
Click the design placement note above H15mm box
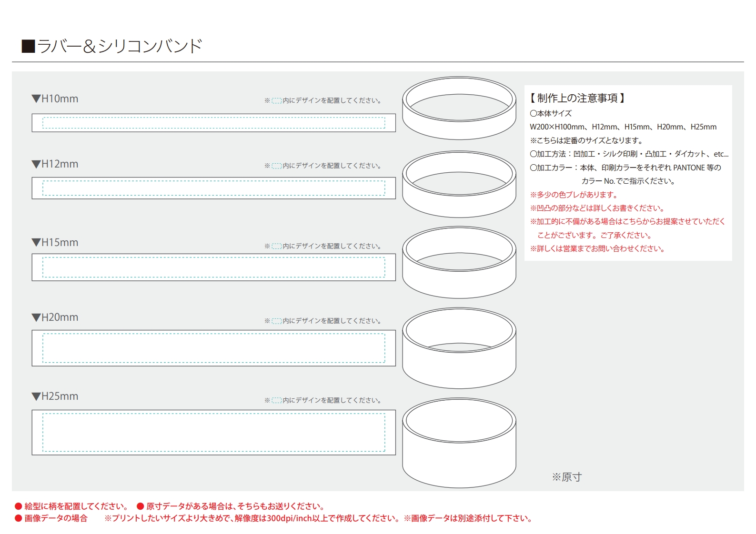323,246
